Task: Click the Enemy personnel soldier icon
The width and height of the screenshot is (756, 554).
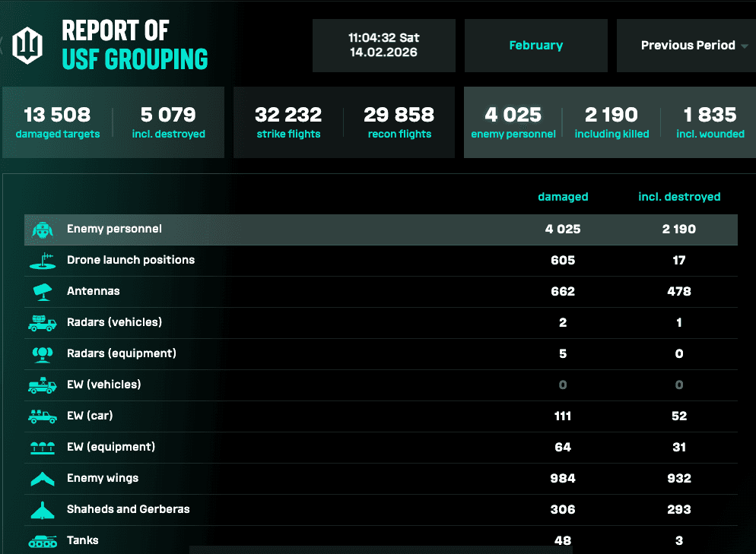Action: [x=43, y=230]
